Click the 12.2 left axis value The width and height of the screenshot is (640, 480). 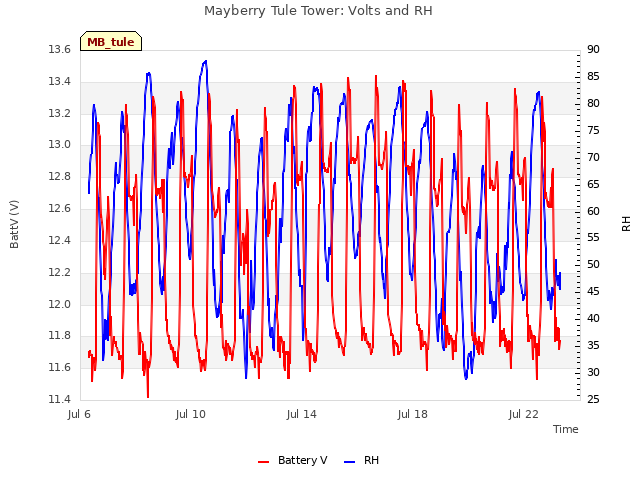click(60, 272)
